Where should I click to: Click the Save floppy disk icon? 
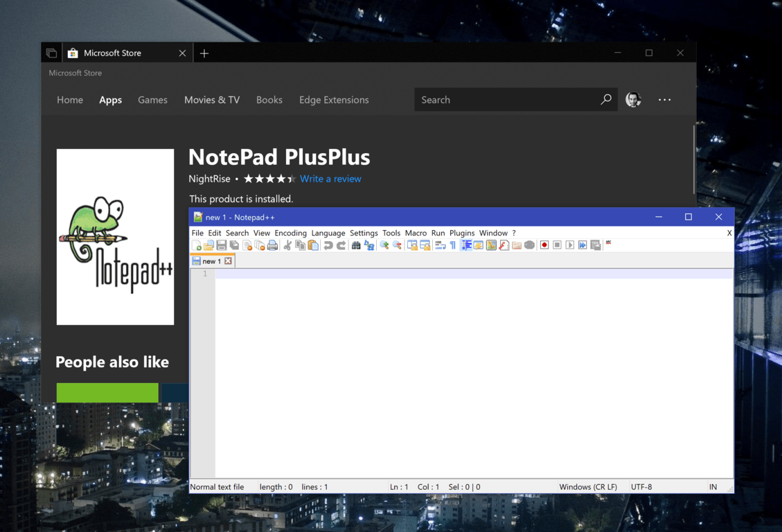(x=222, y=245)
